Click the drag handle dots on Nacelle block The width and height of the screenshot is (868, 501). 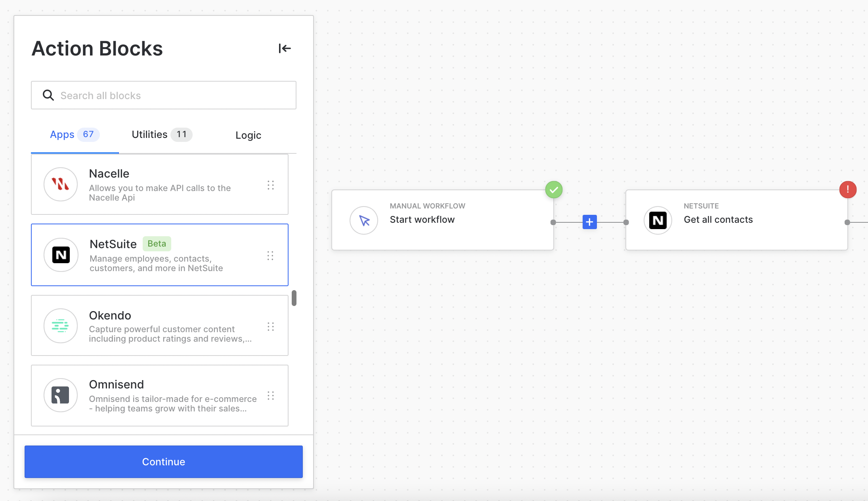[271, 185]
